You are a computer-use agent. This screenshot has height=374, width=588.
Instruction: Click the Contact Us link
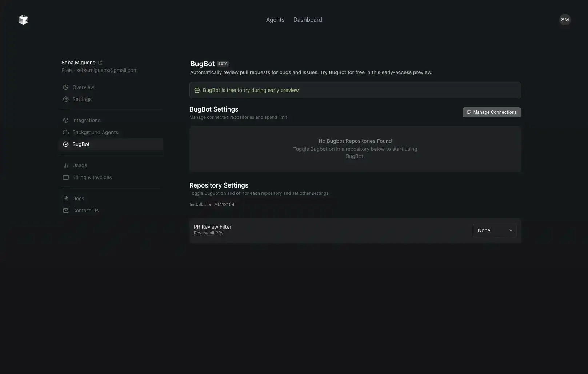coord(111,210)
